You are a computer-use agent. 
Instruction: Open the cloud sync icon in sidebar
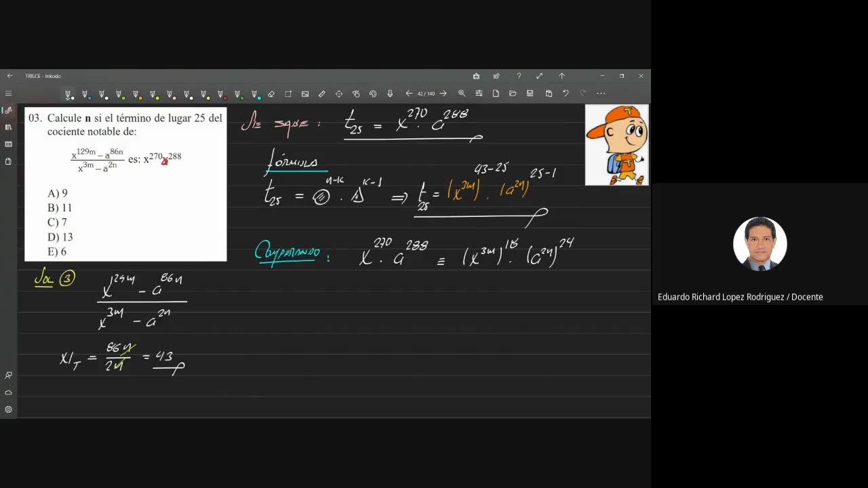tap(8, 392)
